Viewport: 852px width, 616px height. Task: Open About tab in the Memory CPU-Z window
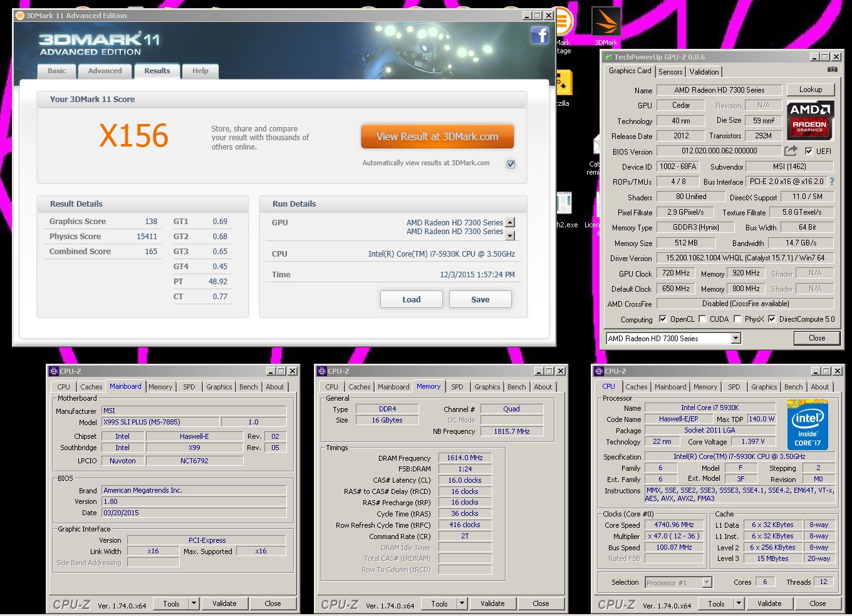point(543,387)
